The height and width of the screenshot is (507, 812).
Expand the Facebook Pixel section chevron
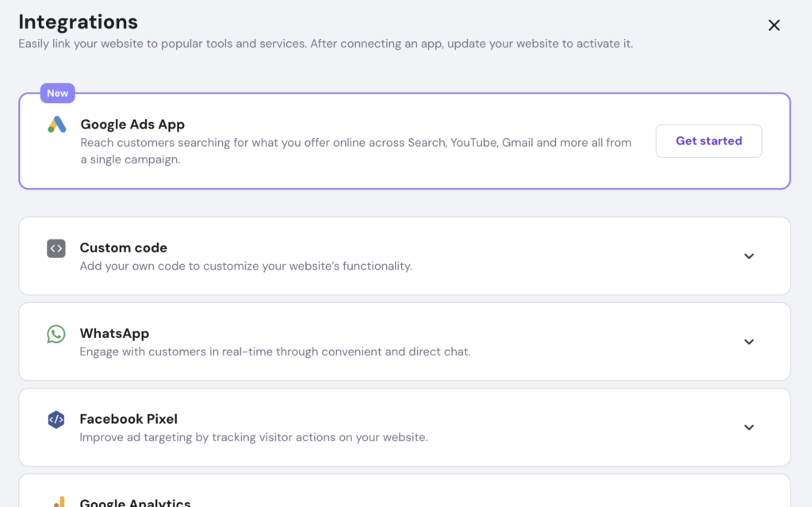pyautogui.click(x=749, y=428)
